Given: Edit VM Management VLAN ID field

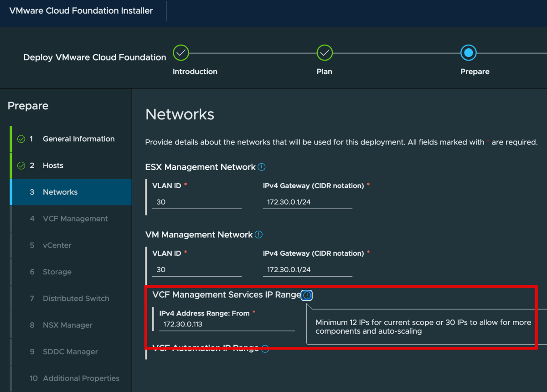Looking at the screenshot, I should pyautogui.click(x=197, y=269).
